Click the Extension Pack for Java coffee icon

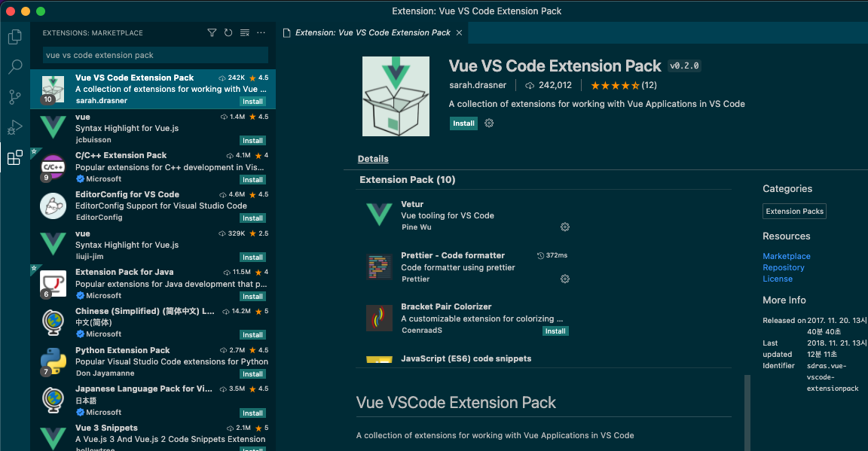[x=53, y=284]
